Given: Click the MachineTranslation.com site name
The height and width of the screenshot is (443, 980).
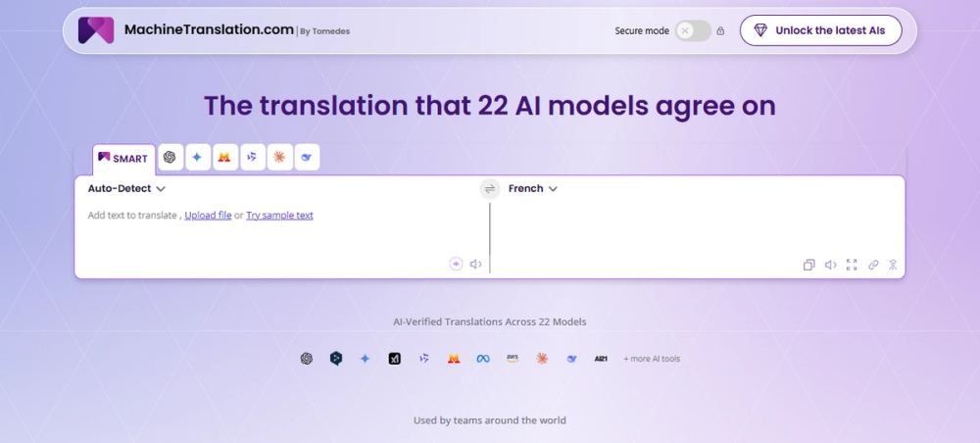Looking at the screenshot, I should click(x=209, y=29).
